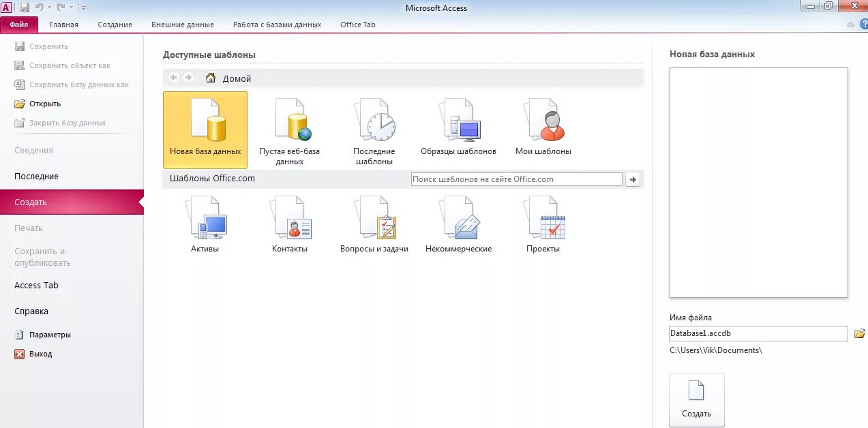Open the Office Tab ribbon tab
Image resolution: width=868 pixels, height=428 pixels.
click(358, 25)
